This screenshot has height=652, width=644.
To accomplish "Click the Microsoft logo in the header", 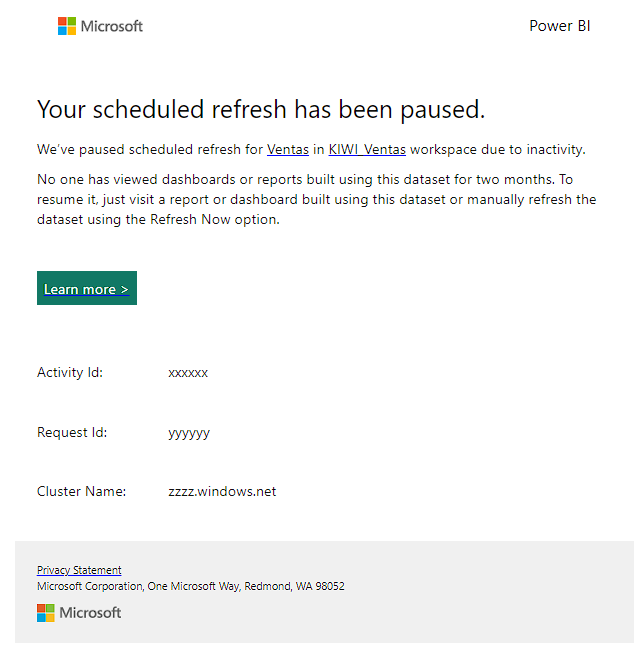I will (67, 26).
